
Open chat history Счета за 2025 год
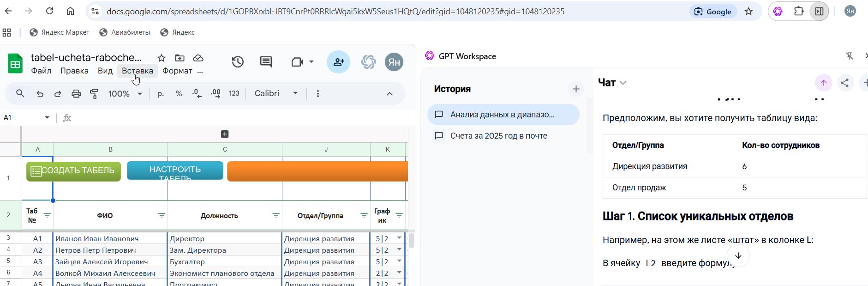coord(498,136)
